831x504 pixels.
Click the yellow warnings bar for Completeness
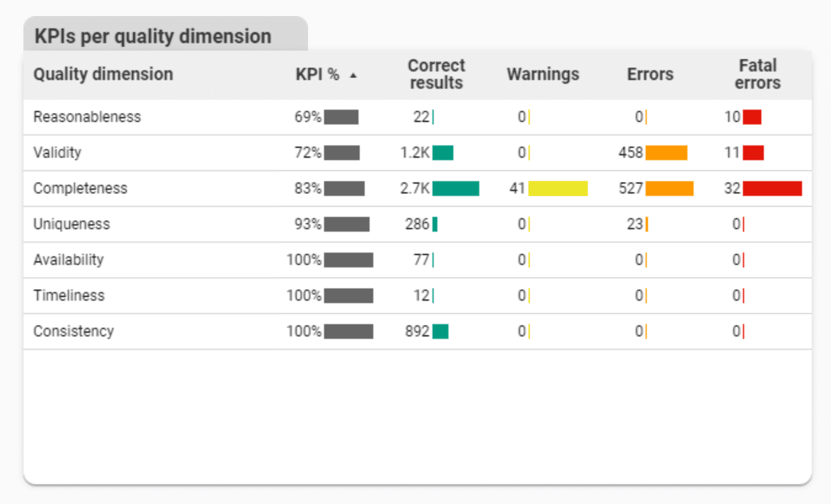tap(557, 188)
